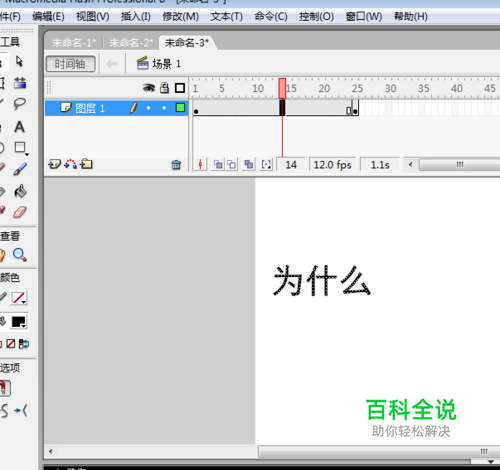Select the keyframe at frame 1

tap(196, 108)
